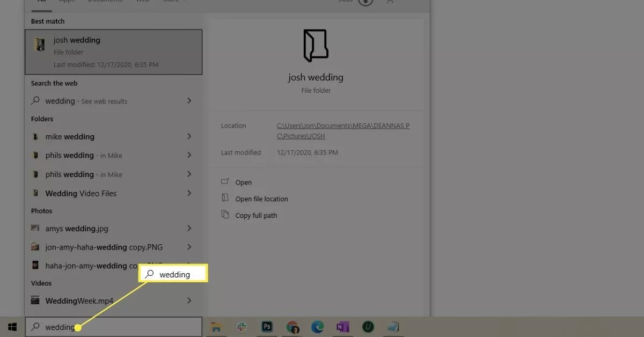Screen dimensions: 644x337
Task: Click Open file location
Action: coord(262,199)
